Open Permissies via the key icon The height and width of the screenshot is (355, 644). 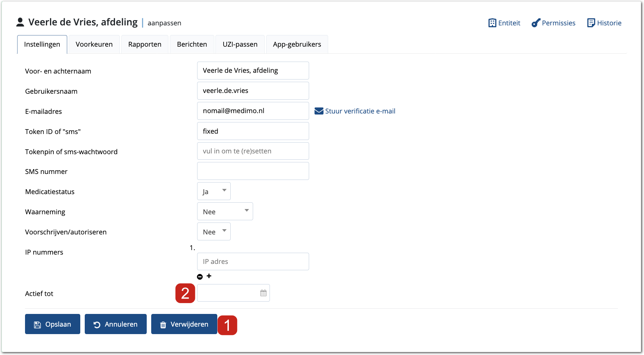point(536,23)
